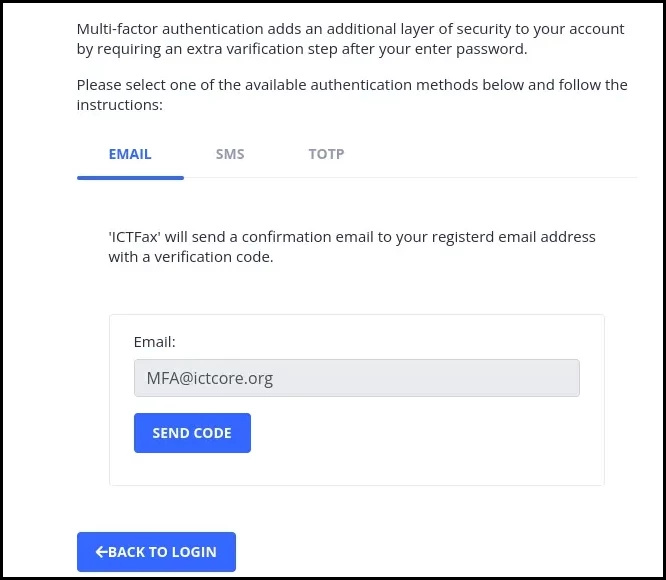
Task: Click the 'Please select one of the available' instruction text
Action: coord(352,95)
